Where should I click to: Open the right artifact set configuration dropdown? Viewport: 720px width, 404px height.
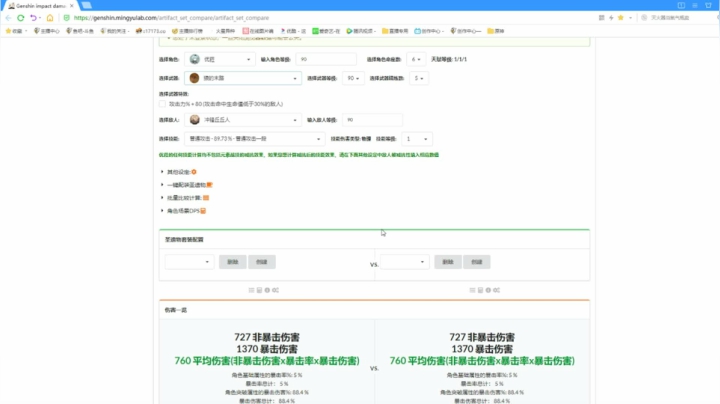point(405,262)
